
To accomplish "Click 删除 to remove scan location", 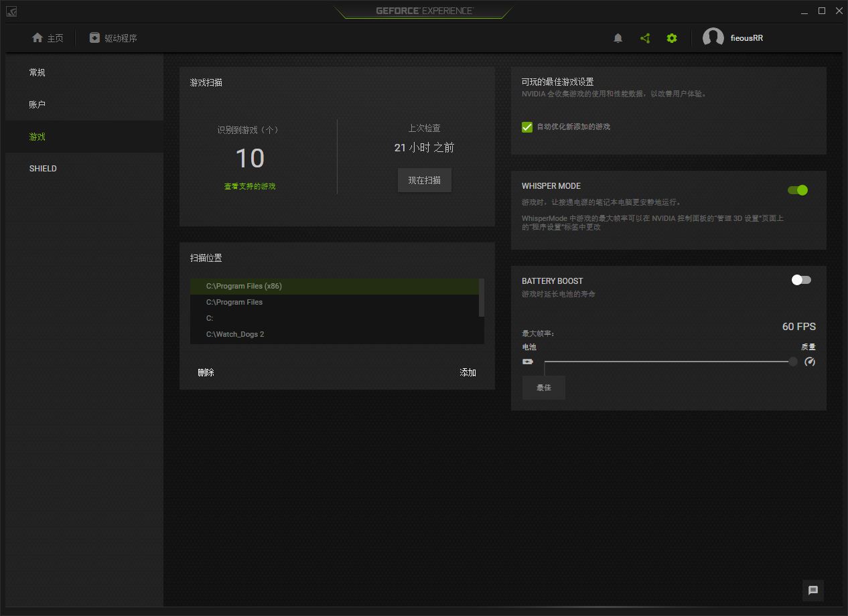I will tap(206, 372).
